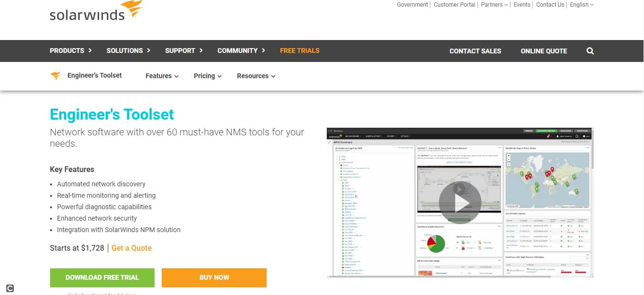Click the SolarWinds logo

click(x=96, y=10)
